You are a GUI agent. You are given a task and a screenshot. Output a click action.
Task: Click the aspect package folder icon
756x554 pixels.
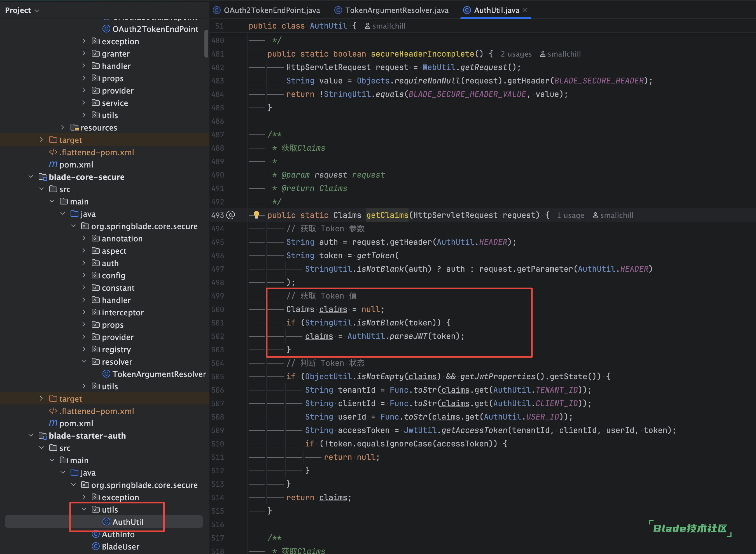(x=96, y=250)
